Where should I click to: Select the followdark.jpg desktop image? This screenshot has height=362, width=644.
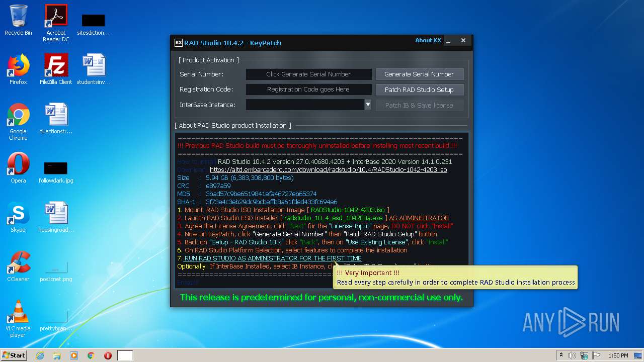56,172
